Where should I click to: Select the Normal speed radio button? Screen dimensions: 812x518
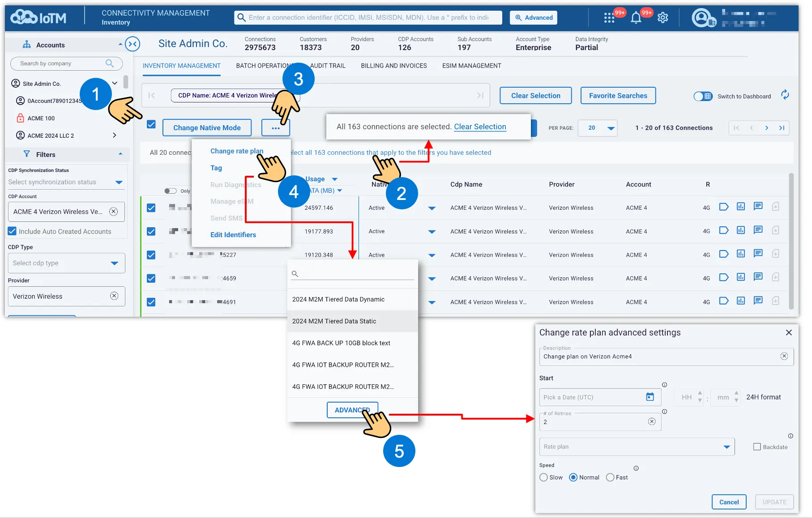(573, 477)
